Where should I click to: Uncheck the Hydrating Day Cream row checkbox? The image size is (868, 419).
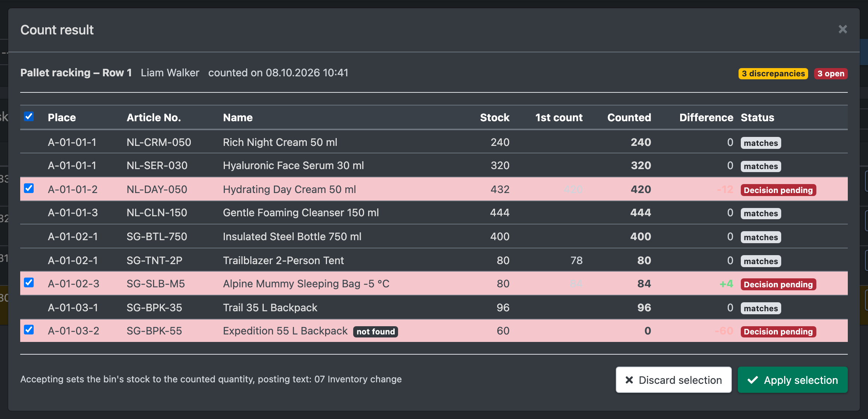tap(29, 188)
